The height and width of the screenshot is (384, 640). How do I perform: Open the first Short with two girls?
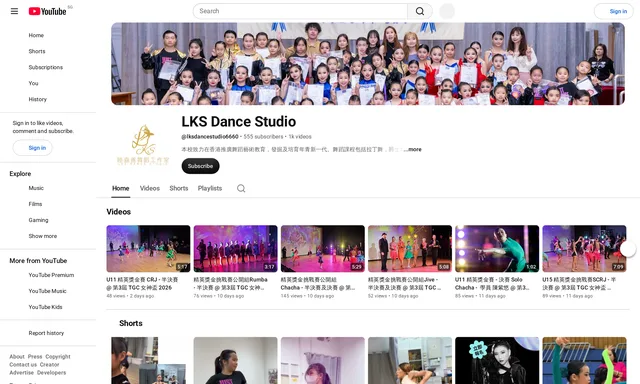click(x=149, y=361)
